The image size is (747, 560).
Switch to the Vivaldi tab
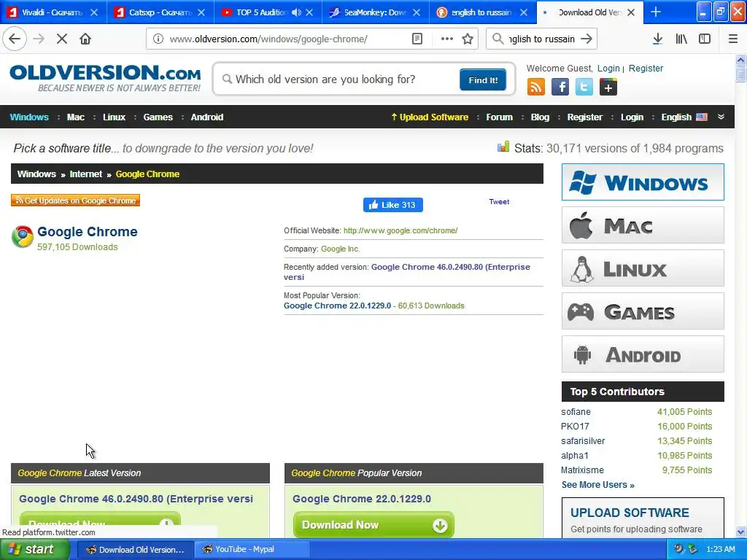53,12
